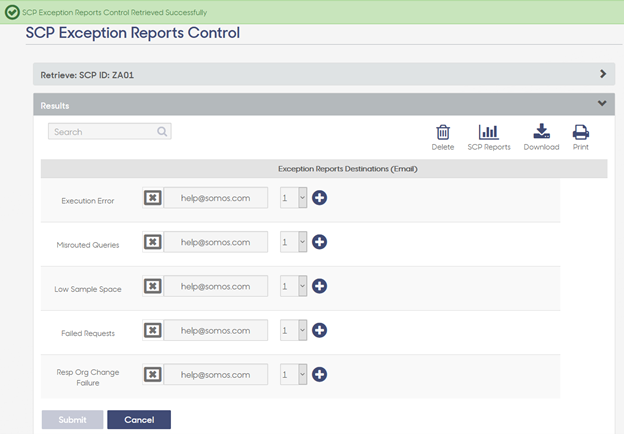Click the Misrouted Queries email field
The width and height of the screenshot is (624, 434).
(x=215, y=242)
